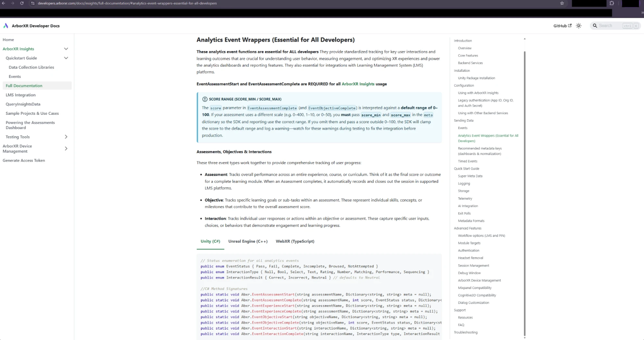Jump to Using with ArborXR Insights
This screenshot has width=644, height=340.
coord(478,93)
